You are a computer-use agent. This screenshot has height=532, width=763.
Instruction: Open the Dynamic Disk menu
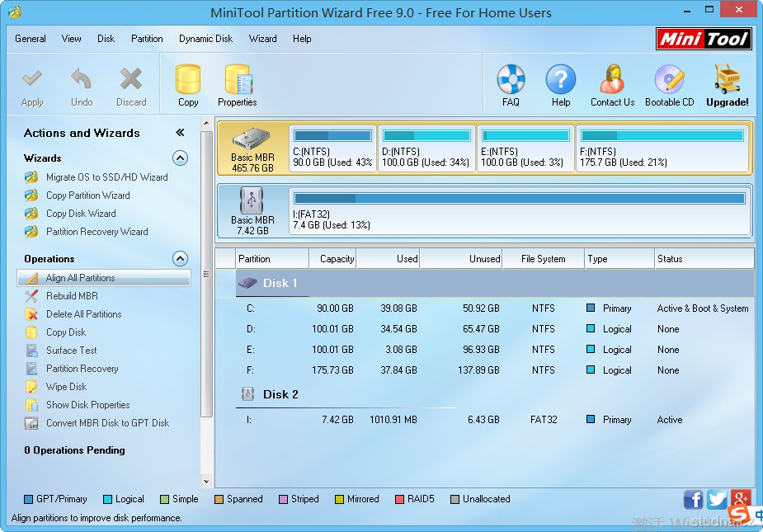click(205, 39)
